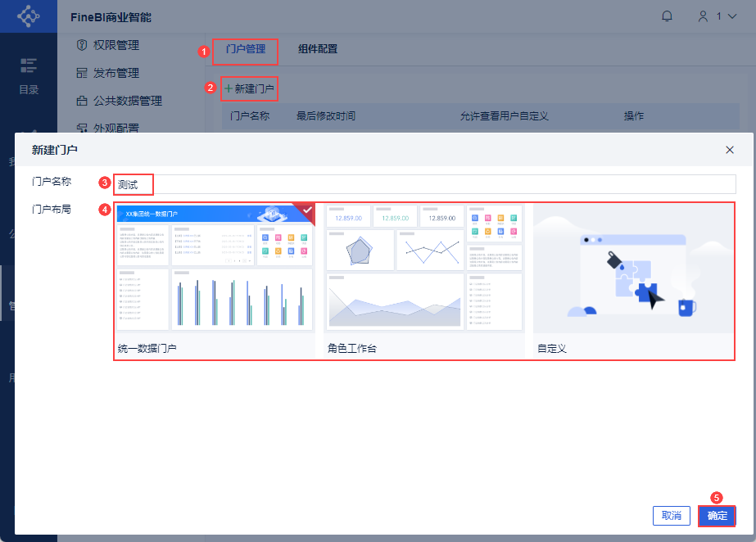The width and height of the screenshot is (756, 542).
Task: Open the notifications bell icon
Action: pyautogui.click(x=667, y=16)
